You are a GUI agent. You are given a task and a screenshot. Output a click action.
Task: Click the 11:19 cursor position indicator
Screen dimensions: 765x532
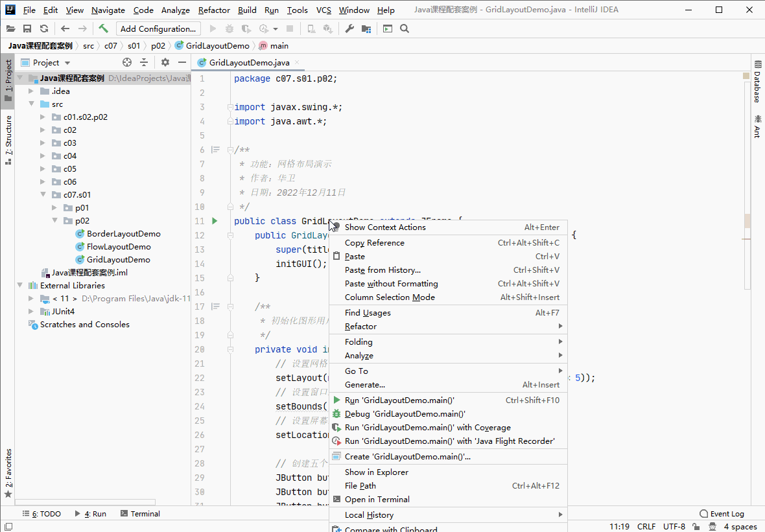pos(619,527)
